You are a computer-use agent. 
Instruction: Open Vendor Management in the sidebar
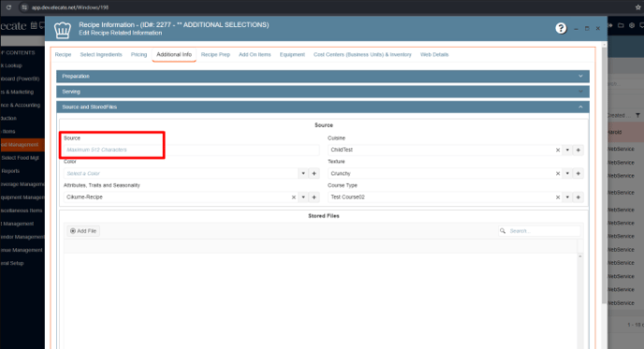tap(22, 237)
